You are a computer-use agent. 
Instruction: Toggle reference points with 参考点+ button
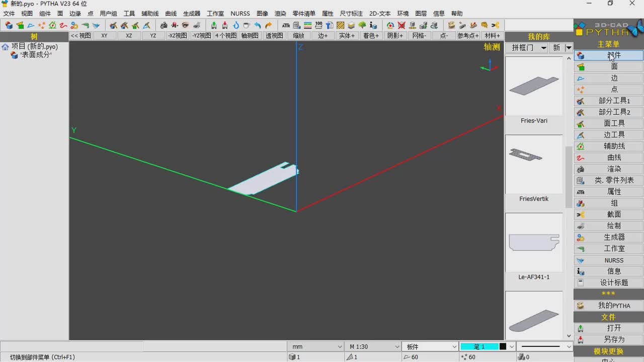coord(468,36)
